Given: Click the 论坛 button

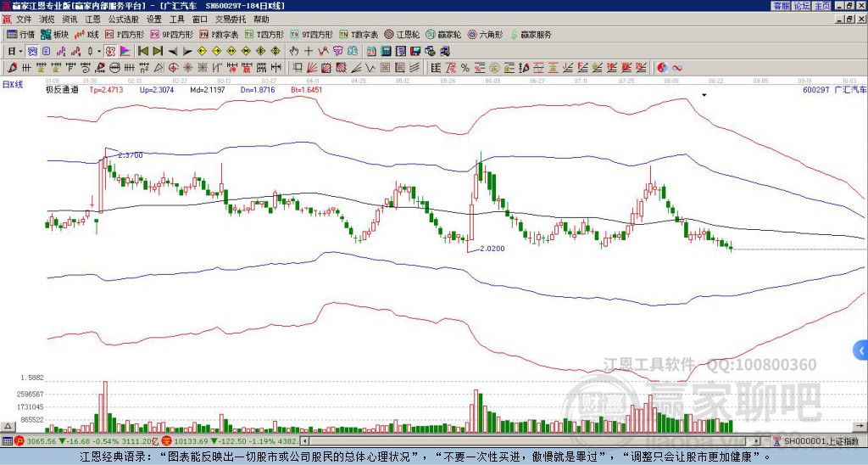Looking at the screenshot, I should coord(802,6).
